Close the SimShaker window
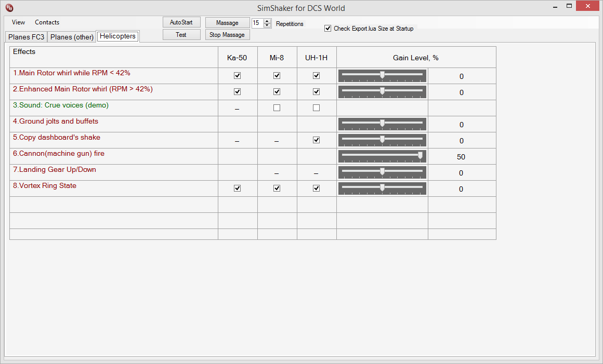The width and height of the screenshot is (603, 364). click(x=587, y=6)
